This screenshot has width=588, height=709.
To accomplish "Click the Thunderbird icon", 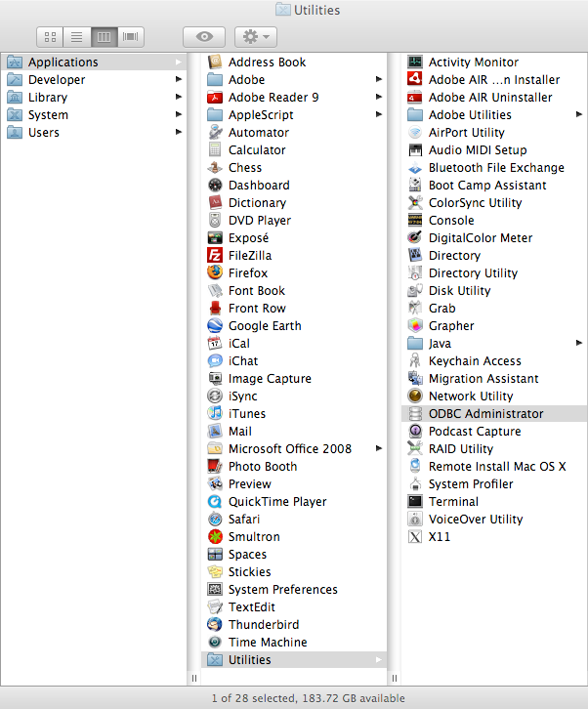I will (215, 624).
